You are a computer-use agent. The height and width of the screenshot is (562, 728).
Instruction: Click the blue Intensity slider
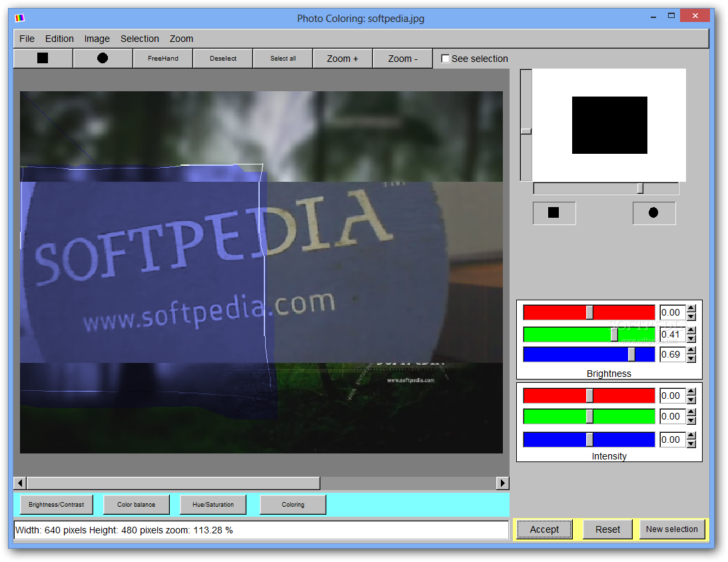coord(589,439)
